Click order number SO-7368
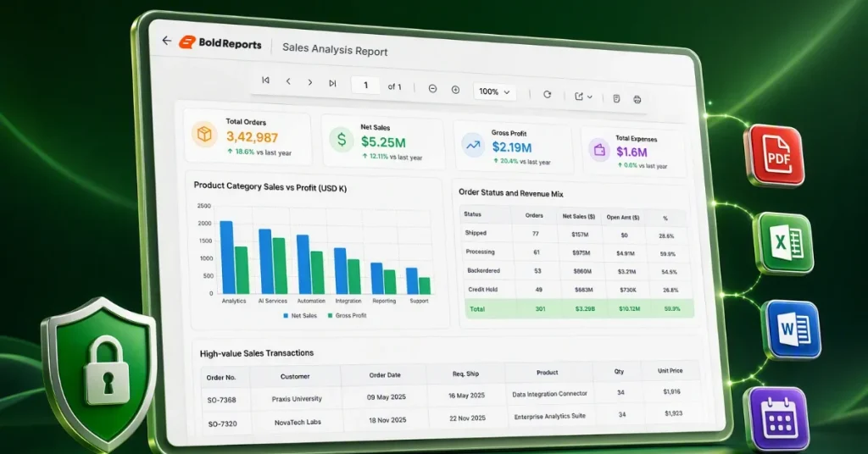868x454 pixels. 221,400
